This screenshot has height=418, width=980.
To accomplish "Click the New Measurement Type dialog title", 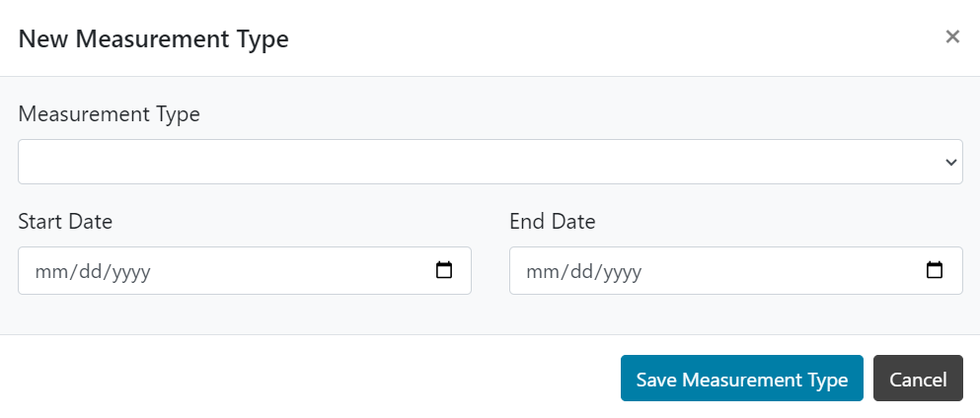I will click(153, 39).
